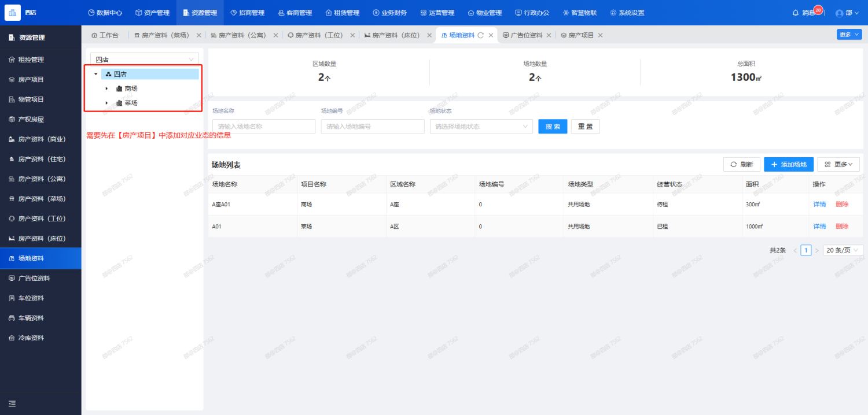The height and width of the screenshot is (415, 868).
Task: Open the message bell notification icon
Action: tap(795, 13)
